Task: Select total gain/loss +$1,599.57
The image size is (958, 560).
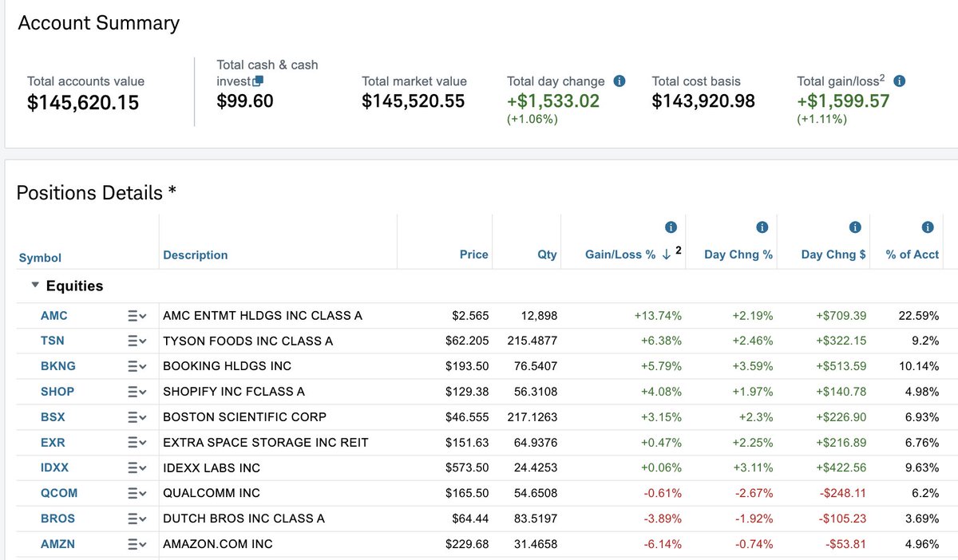Action: [x=844, y=101]
